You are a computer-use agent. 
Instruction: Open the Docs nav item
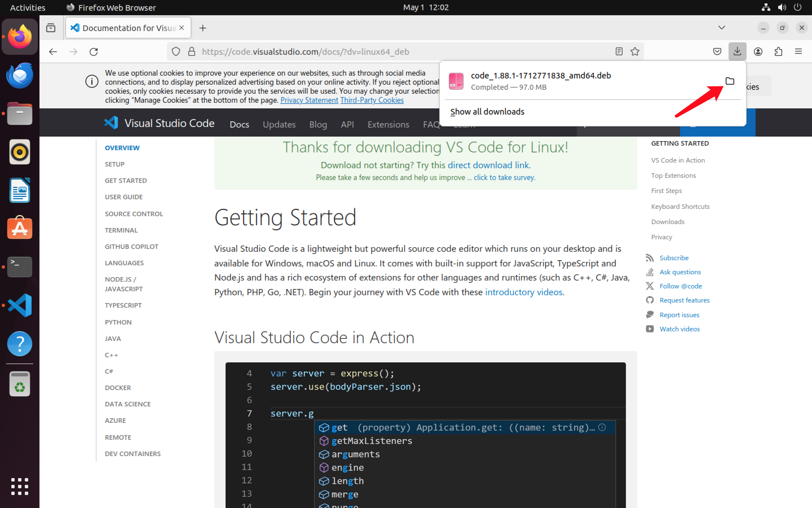[239, 124]
